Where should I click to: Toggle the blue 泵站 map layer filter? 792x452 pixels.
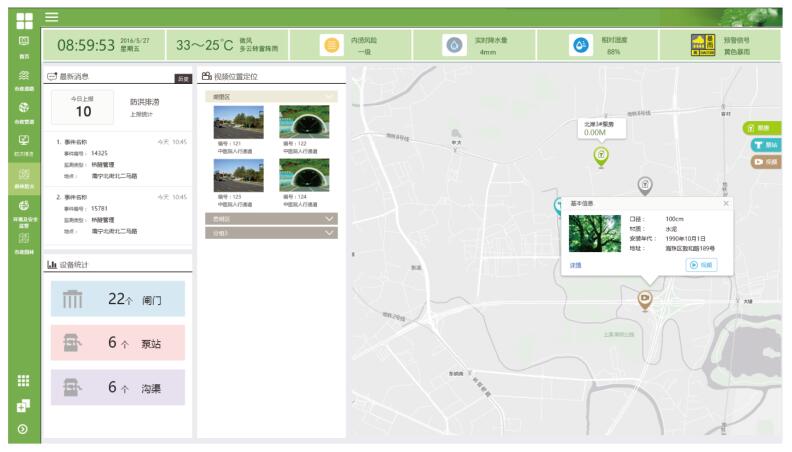coord(765,145)
